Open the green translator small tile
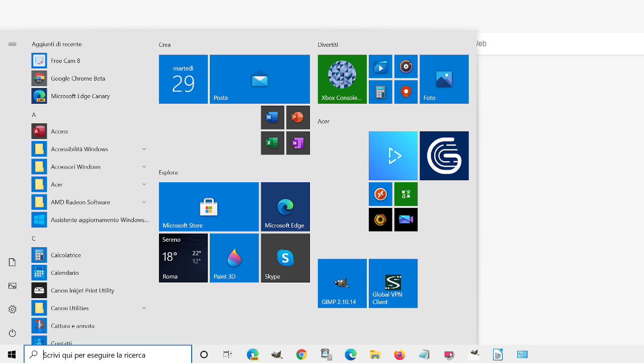This screenshot has height=363, width=644. point(406,194)
